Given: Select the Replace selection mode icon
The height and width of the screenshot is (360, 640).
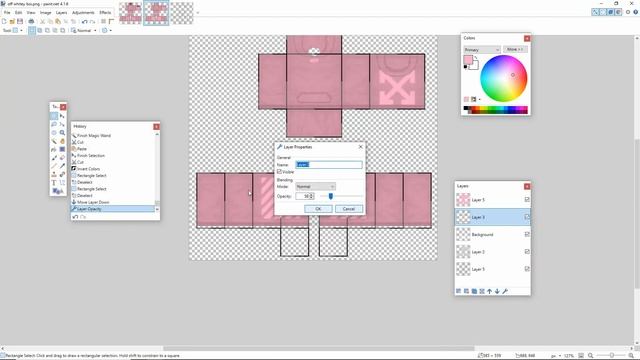Looking at the screenshot, I should (x=32, y=31).
